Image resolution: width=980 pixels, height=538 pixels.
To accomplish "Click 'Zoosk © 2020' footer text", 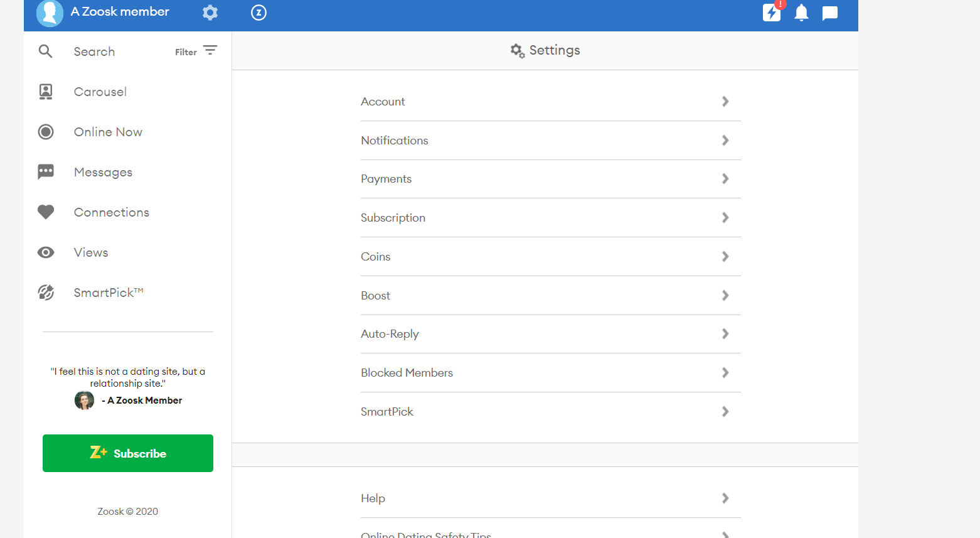I will pos(128,512).
